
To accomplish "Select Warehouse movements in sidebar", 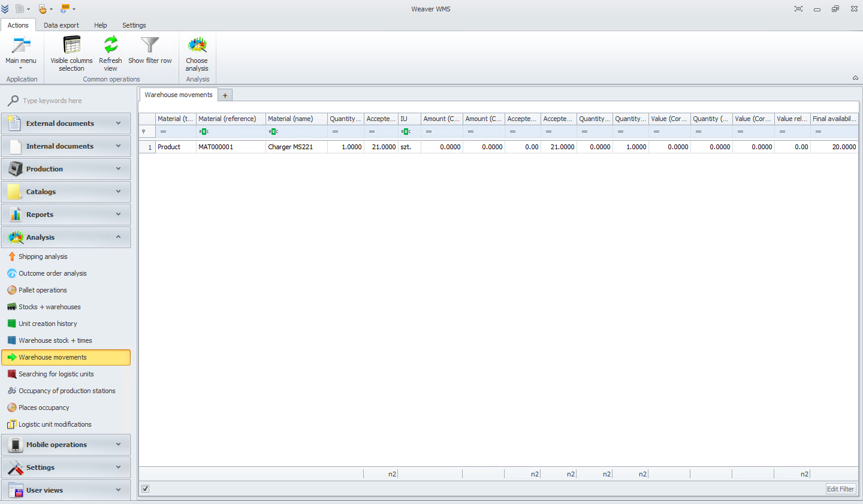I will coord(66,357).
